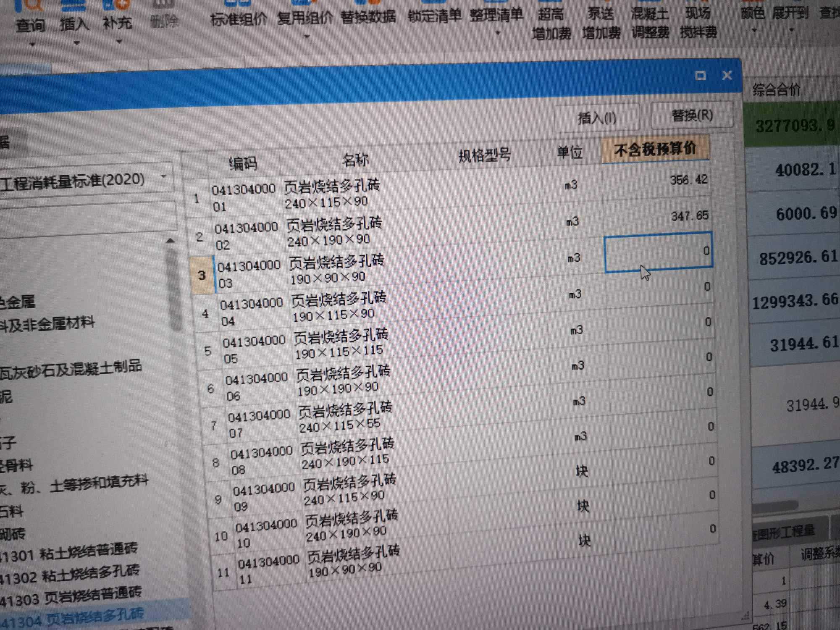
Task: Select tree item 41302 粘土烧结多孔砖
Action: (70, 575)
